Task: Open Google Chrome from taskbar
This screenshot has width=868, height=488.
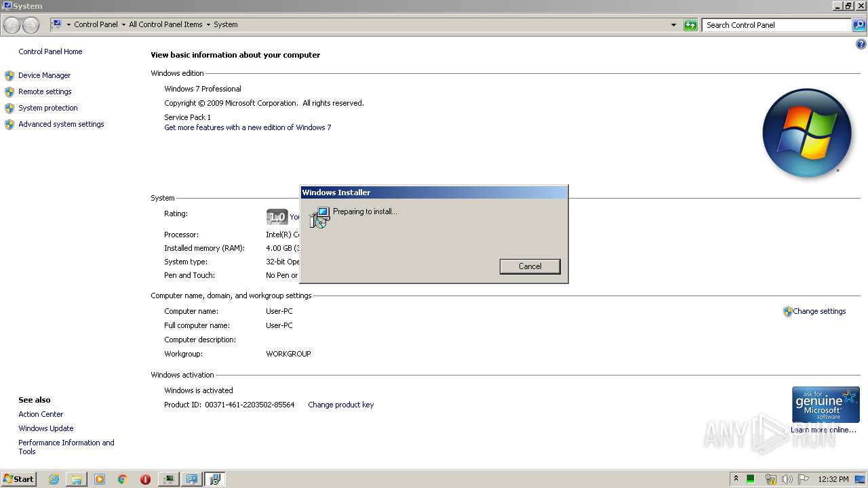Action: 123,479
